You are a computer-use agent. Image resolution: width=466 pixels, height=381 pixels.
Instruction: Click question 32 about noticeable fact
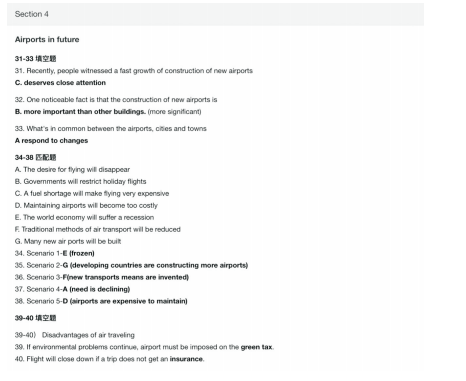click(x=116, y=100)
